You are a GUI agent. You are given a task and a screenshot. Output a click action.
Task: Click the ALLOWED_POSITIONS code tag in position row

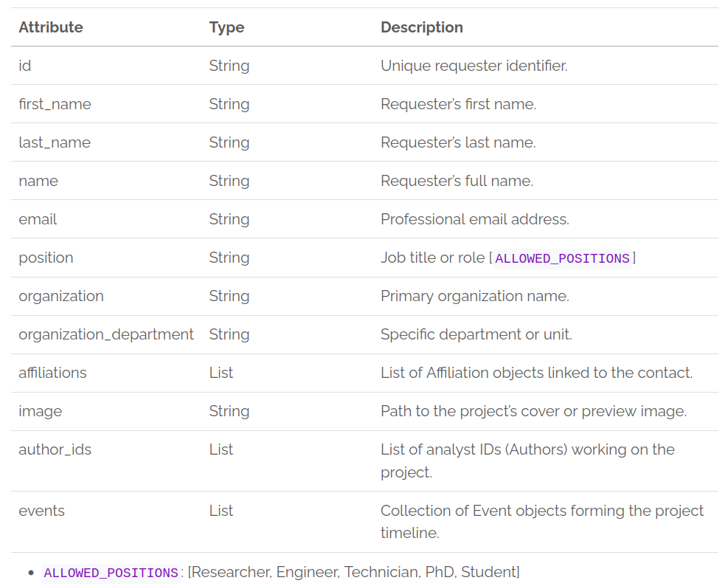point(562,258)
